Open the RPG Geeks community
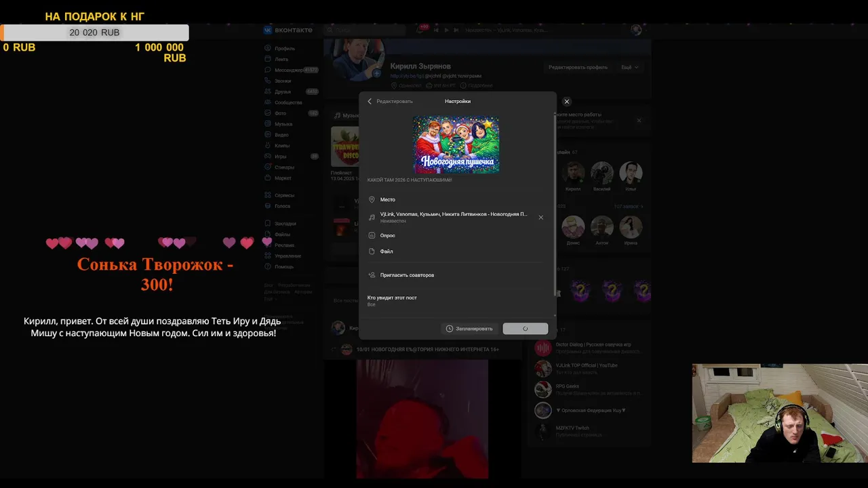Image resolution: width=868 pixels, height=488 pixels. [568, 386]
